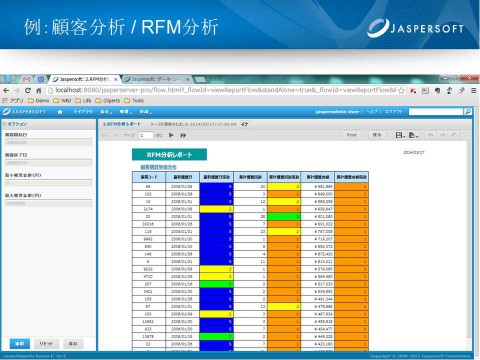Open the Demo bookmarks folder

(x=39, y=101)
